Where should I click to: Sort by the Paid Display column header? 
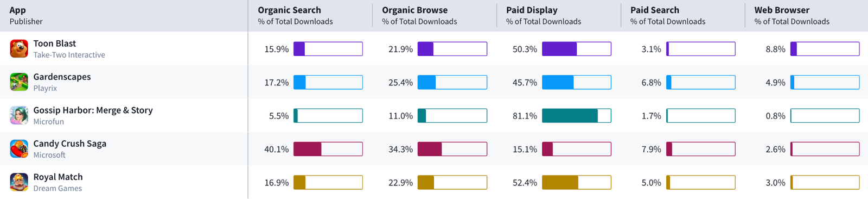[532, 10]
